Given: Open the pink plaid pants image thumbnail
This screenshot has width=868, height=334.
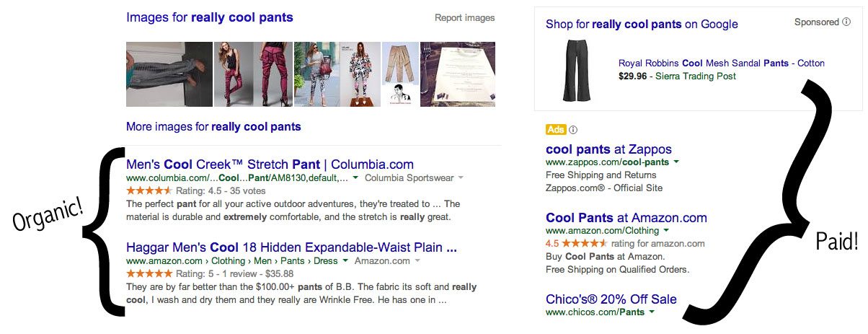Looking at the screenshot, I should coord(253,74).
